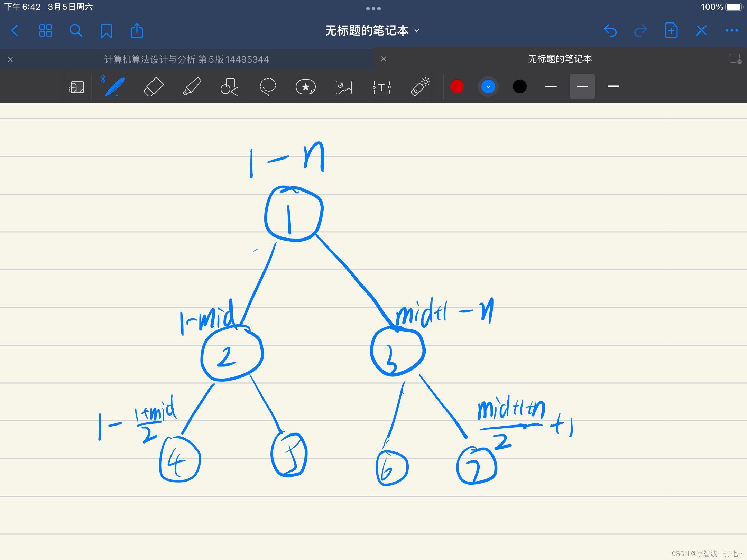Go back with the left chevron
This screenshot has width=747, height=560.
[15, 31]
